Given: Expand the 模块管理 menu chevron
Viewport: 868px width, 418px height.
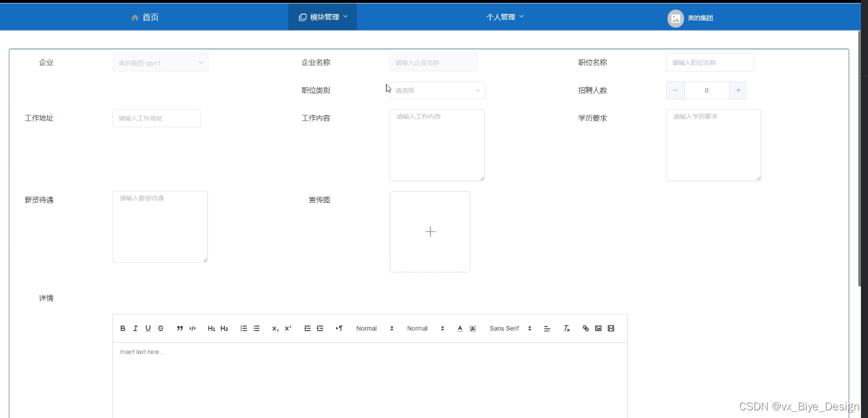Looking at the screenshot, I should coord(346,16).
